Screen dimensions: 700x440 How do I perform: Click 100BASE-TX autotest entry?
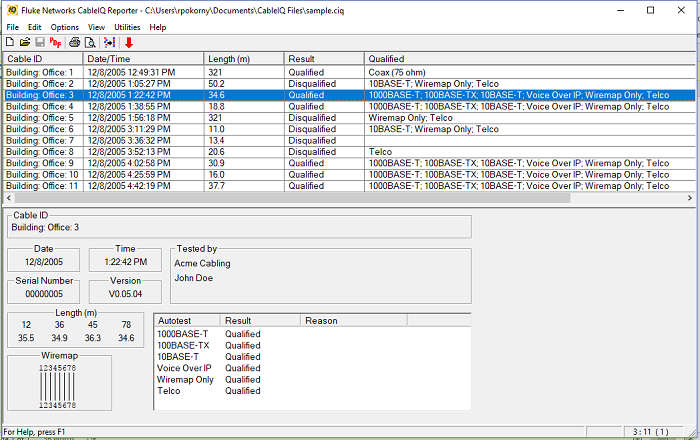click(183, 345)
